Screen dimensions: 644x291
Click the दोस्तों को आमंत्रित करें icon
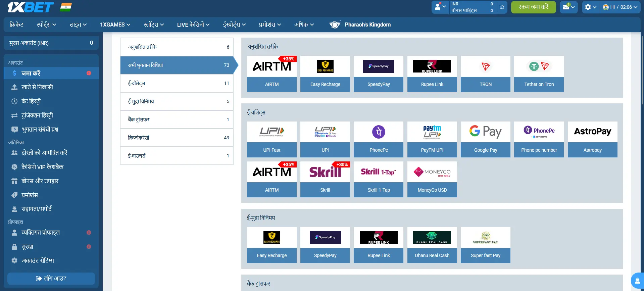pyautogui.click(x=14, y=153)
